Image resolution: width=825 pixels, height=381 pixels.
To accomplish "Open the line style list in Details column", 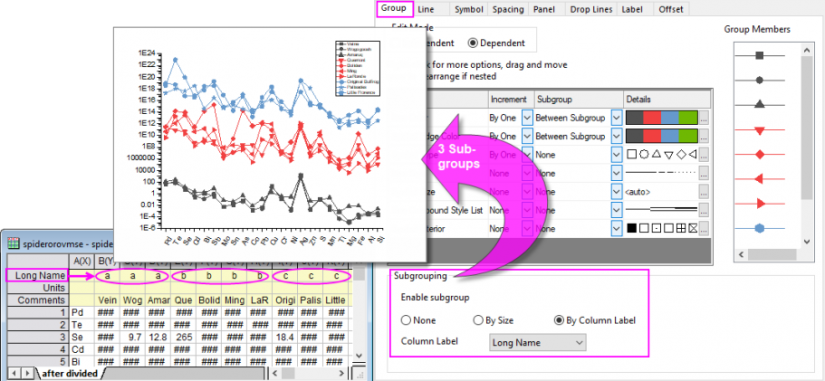I will (x=661, y=173).
